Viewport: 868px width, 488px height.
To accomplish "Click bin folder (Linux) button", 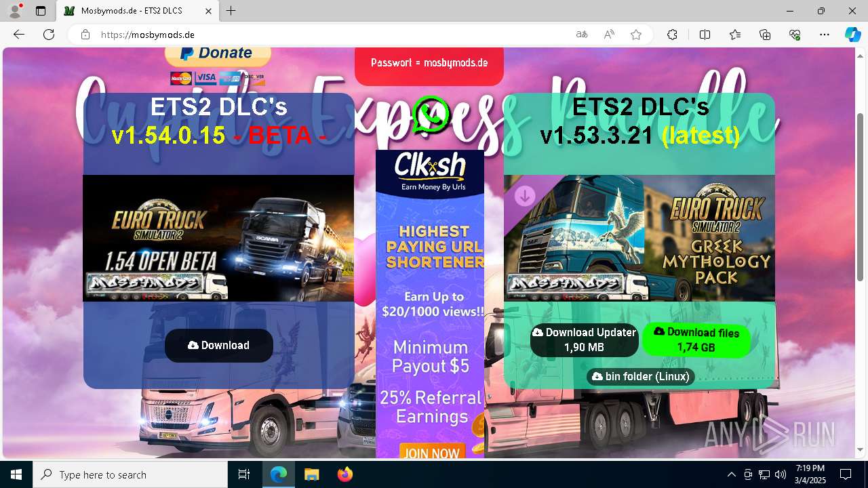I will click(x=641, y=377).
